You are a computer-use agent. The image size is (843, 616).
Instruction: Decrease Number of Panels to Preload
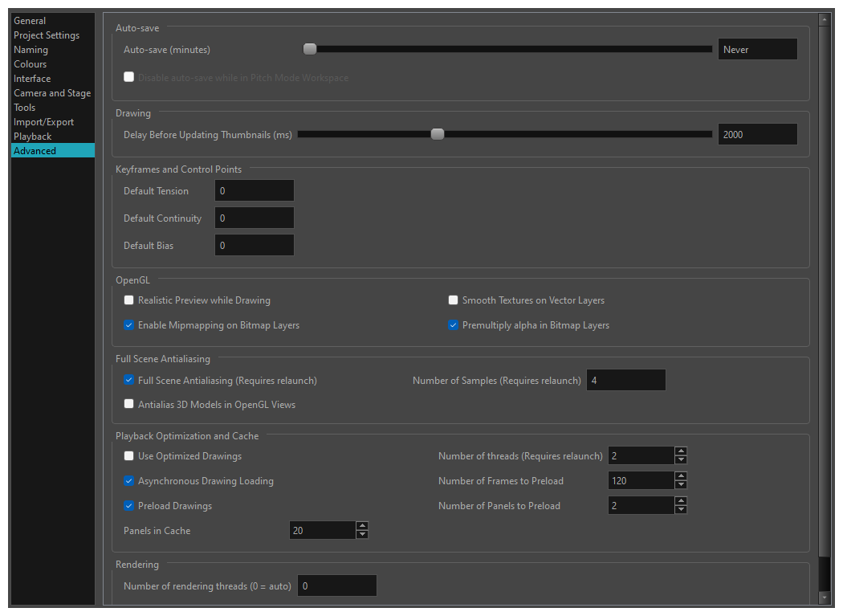point(681,510)
